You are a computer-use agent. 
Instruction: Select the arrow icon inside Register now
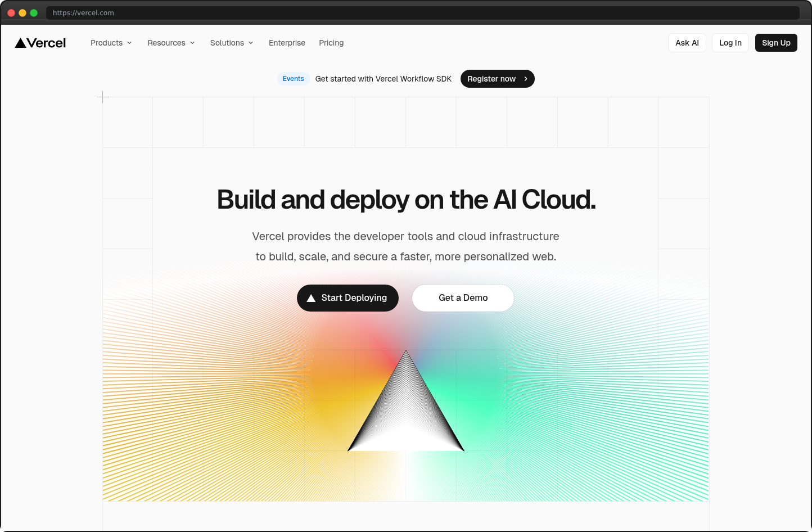click(x=525, y=79)
